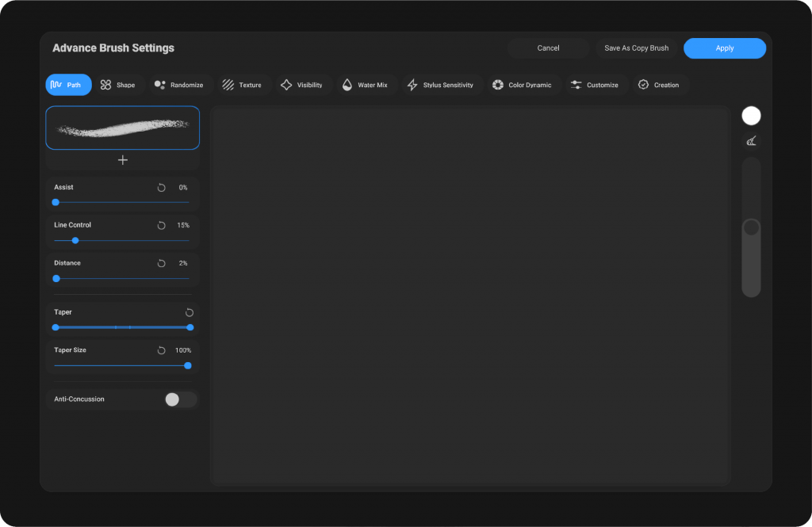Click the Distance reset icon
The image size is (812, 527).
(162, 263)
